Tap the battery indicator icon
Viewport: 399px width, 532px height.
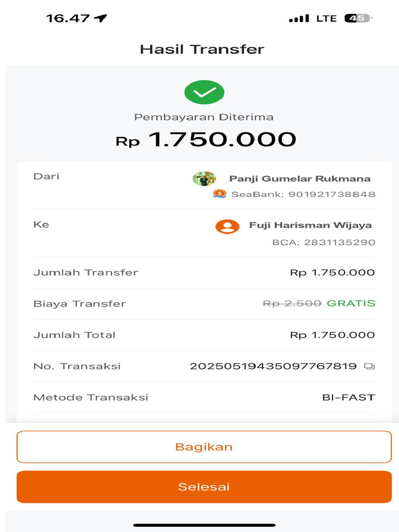pyautogui.click(x=358, y=18)
